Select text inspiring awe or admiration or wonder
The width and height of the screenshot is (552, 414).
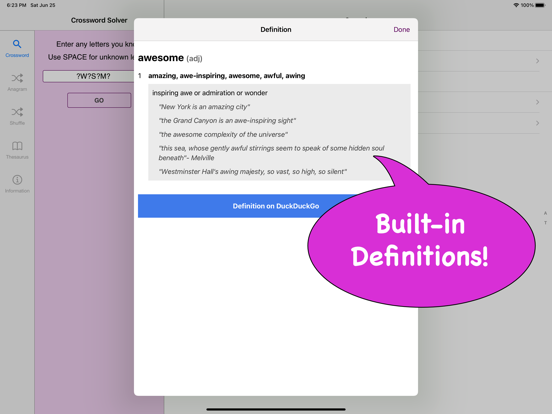tap(210, 93)
